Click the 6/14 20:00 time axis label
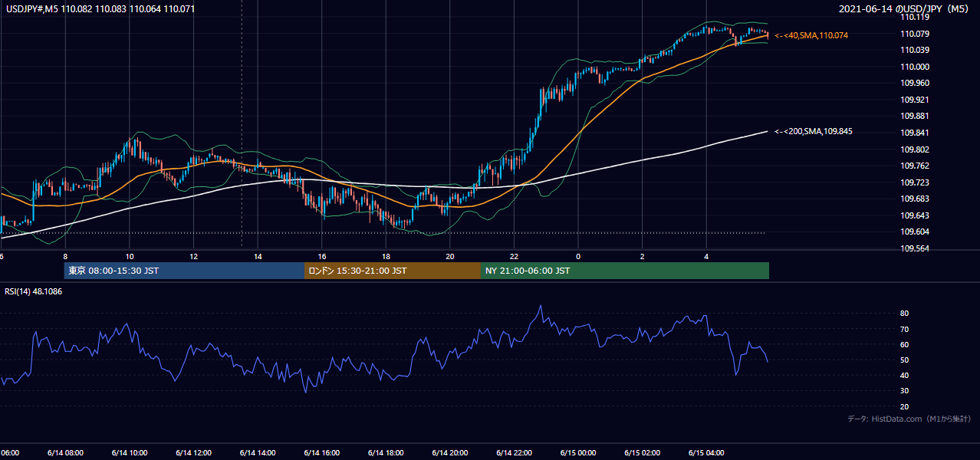This screenshot has width=980, height=460. pos(450,453)
